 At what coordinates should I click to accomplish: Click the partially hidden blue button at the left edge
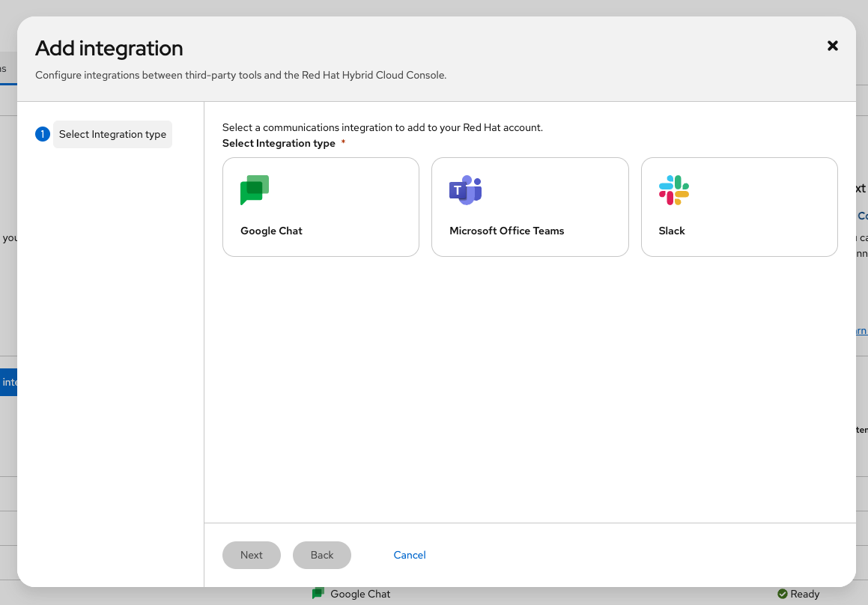(8, 382)
